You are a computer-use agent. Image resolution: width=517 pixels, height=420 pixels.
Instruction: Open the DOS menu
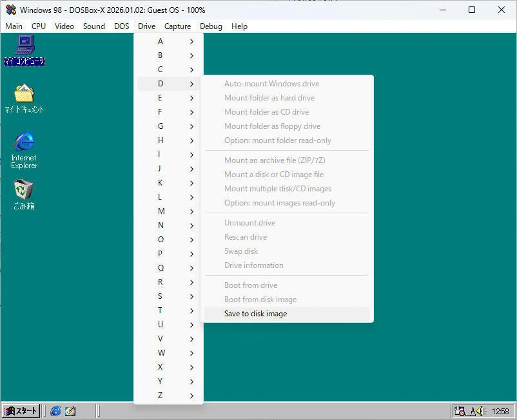pyautogui.click(x=122, y=26)
